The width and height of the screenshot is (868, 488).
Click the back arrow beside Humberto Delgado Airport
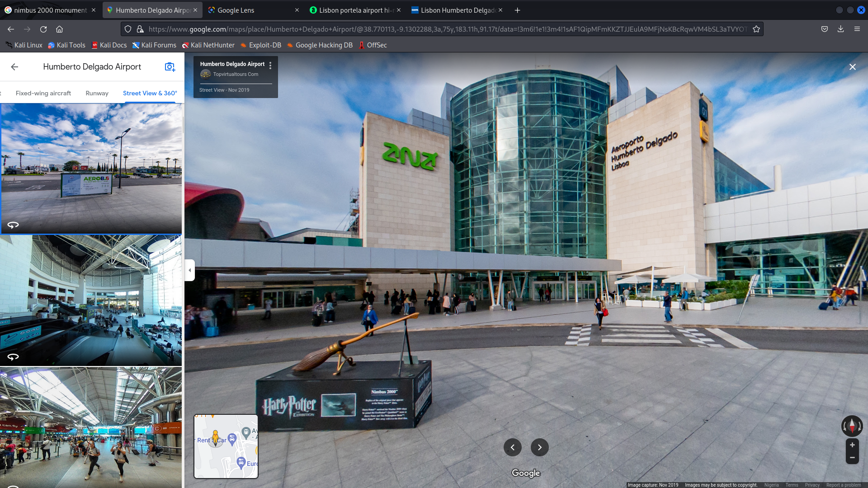14,67
